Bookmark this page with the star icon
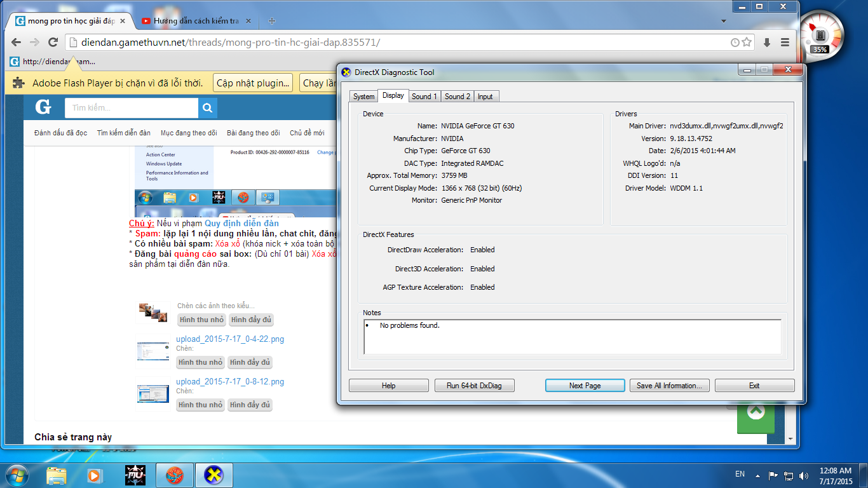Image resolution: width=868 pixels, height=488 pixels. [x=747, y=43]
